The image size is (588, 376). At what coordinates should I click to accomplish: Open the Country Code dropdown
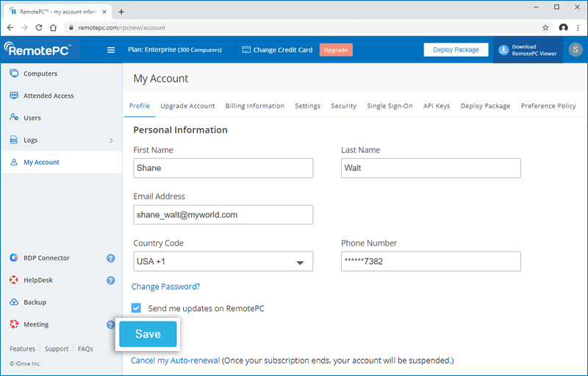pos(223,261)
